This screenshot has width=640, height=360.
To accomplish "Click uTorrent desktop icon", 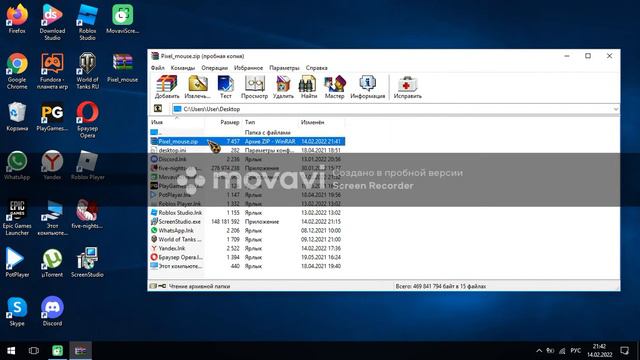I will click(52, 263).
